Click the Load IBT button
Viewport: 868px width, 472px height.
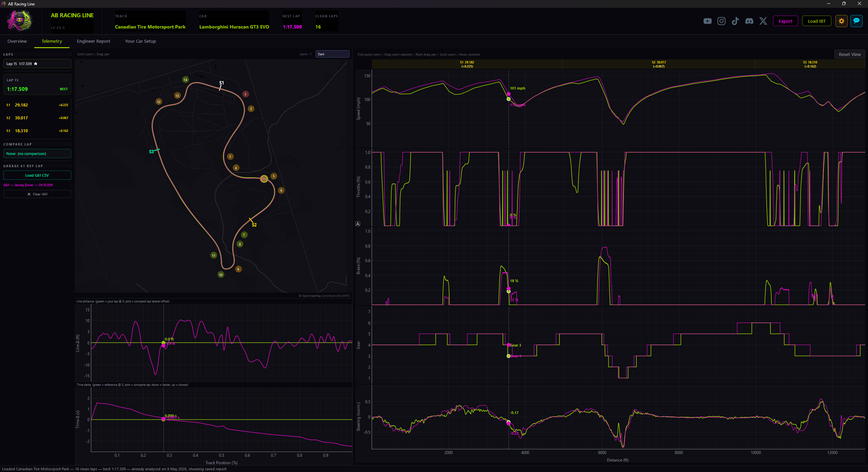click(x=816, y=21)
